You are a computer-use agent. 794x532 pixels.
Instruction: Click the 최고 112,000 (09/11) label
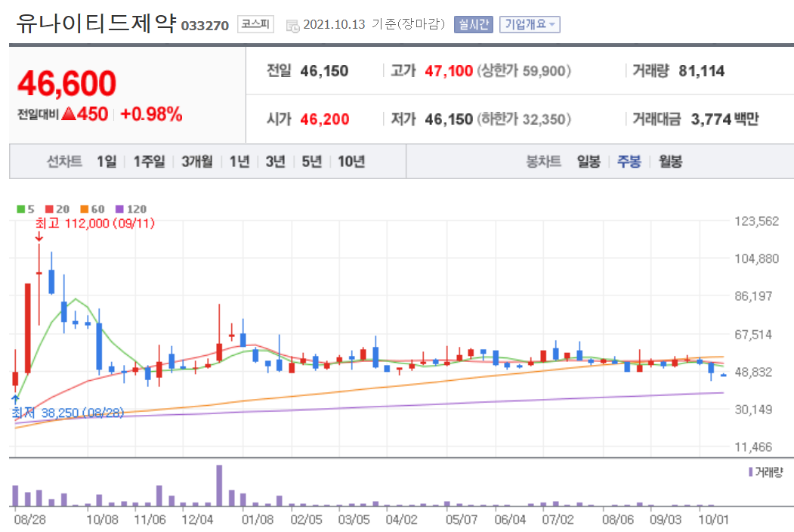click(x=94, y=224)
